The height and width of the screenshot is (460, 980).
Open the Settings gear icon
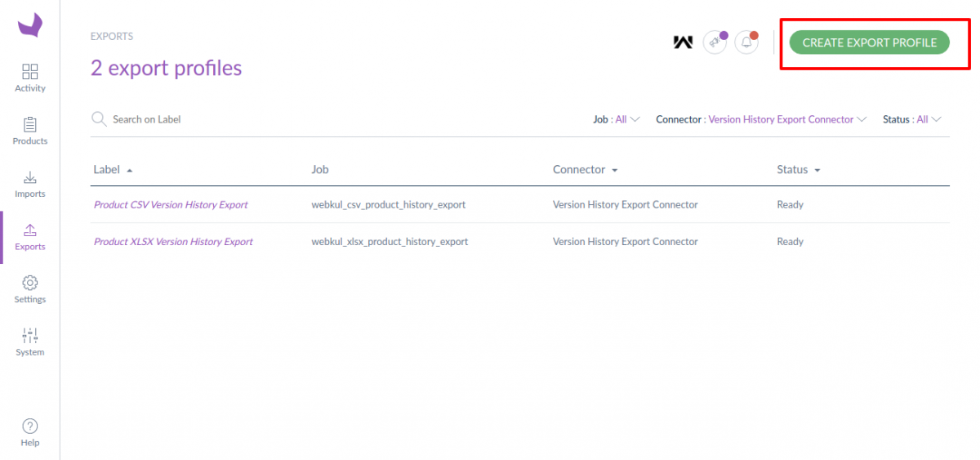(30, 283)
